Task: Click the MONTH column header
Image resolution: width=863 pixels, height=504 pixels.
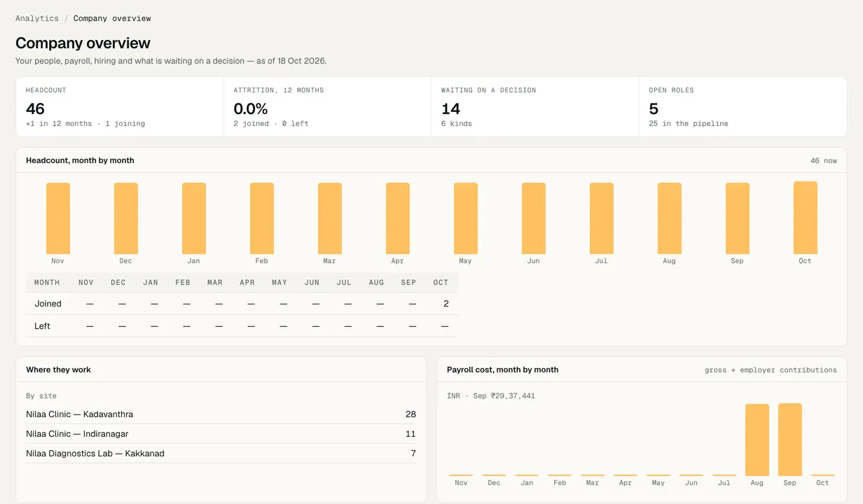Action: (x=47, y=283)
